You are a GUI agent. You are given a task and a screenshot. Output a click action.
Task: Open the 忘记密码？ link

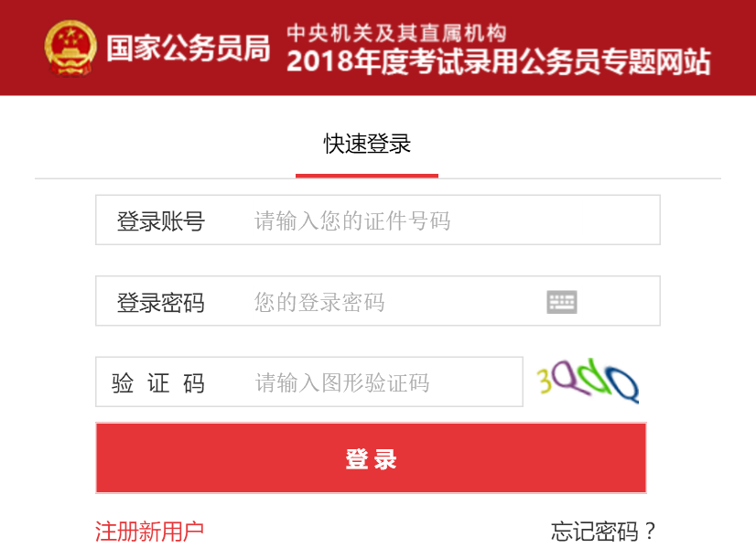tap(604, 532)
